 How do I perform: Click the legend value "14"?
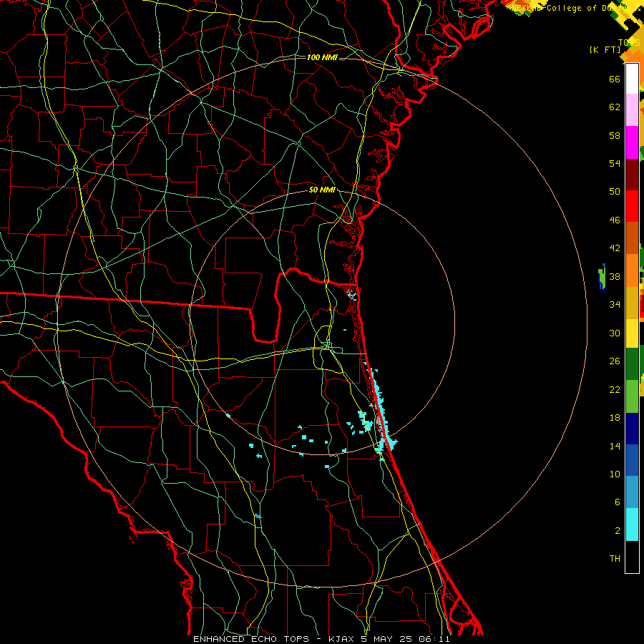(x=615, y=446)
